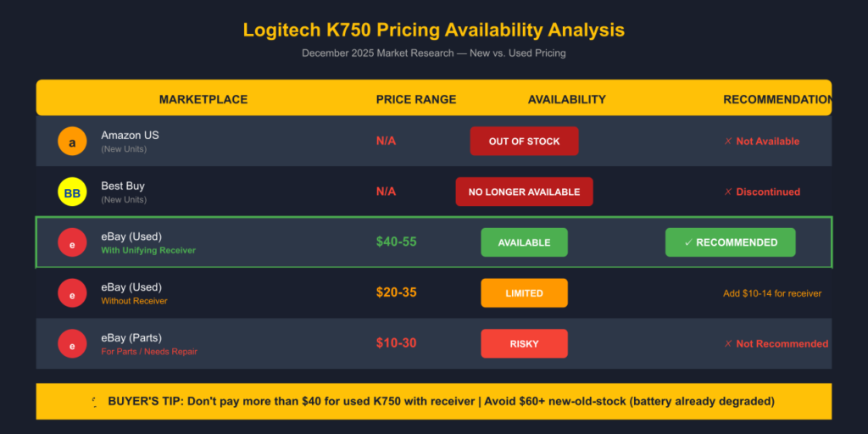Click the NO LONGER AVAILABLE badge
The width and height of the screenshot is (868, 434).
click(x=524, y=192)
